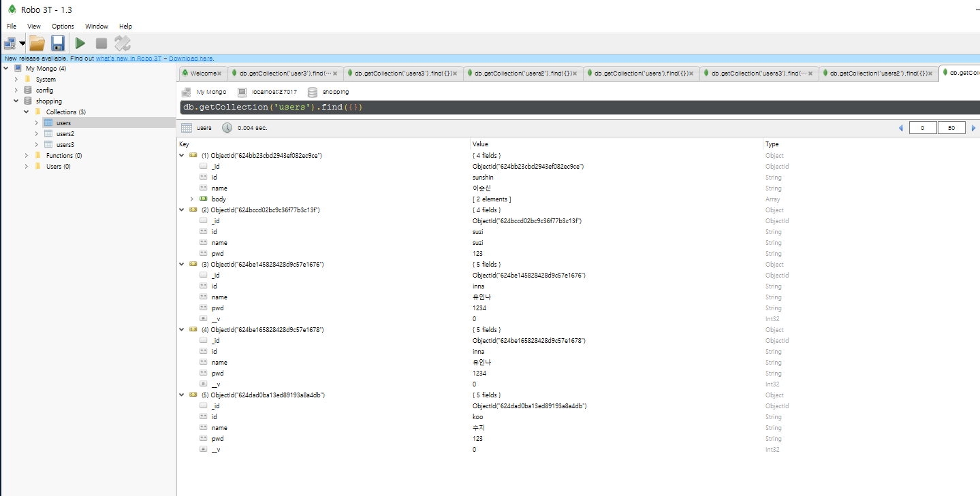The height and width of the screenshot is (496, 980).
Task: Click the shopping database icon in query header
Action: 313,92
